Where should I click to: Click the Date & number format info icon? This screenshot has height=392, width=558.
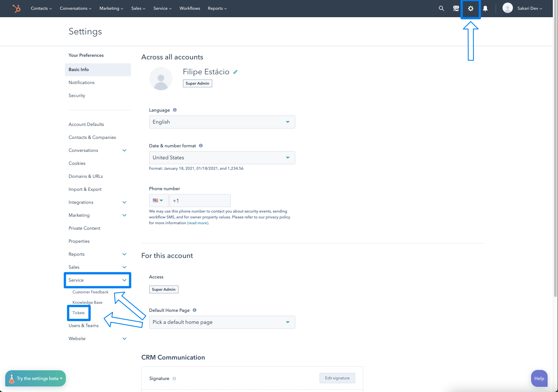pyautogui.click(x=201, y=146)
